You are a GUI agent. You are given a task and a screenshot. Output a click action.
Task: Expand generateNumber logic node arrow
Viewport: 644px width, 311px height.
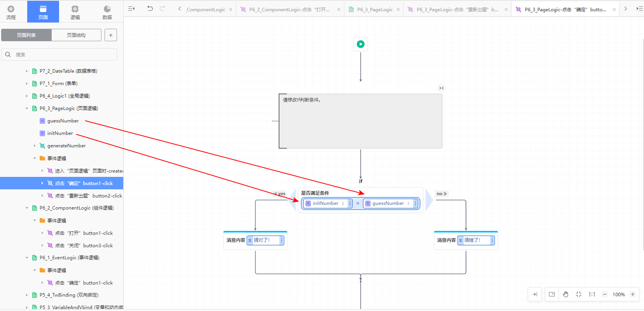[x=35, y=146]
